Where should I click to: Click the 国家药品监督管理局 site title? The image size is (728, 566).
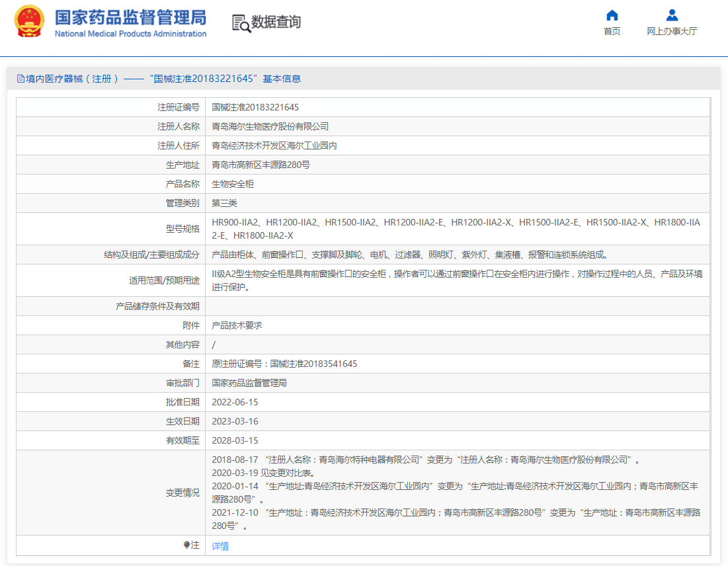(x=130, y=17)
